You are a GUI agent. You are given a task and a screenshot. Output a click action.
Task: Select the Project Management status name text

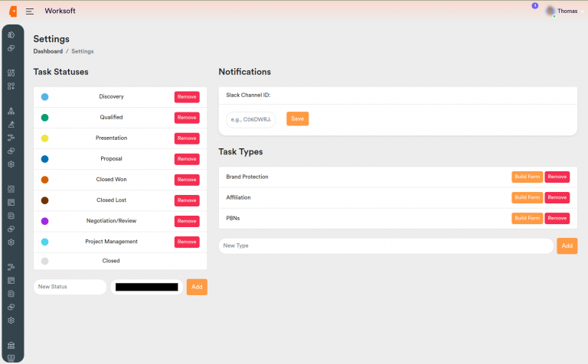point(111,242)
